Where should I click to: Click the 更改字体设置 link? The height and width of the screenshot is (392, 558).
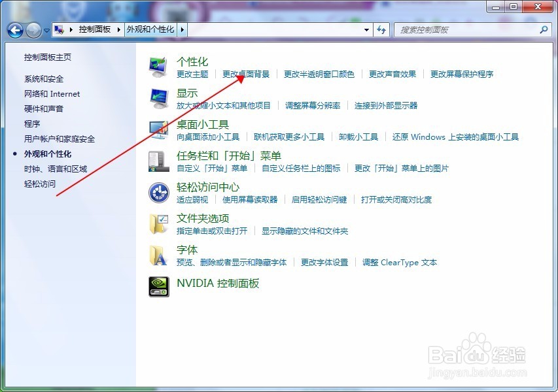[324, 262]
